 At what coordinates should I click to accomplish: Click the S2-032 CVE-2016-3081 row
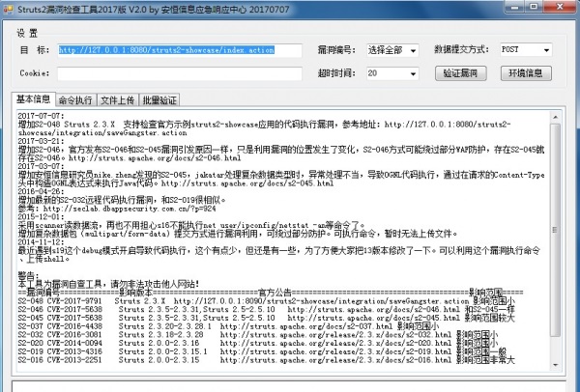[x=258, y=335]
